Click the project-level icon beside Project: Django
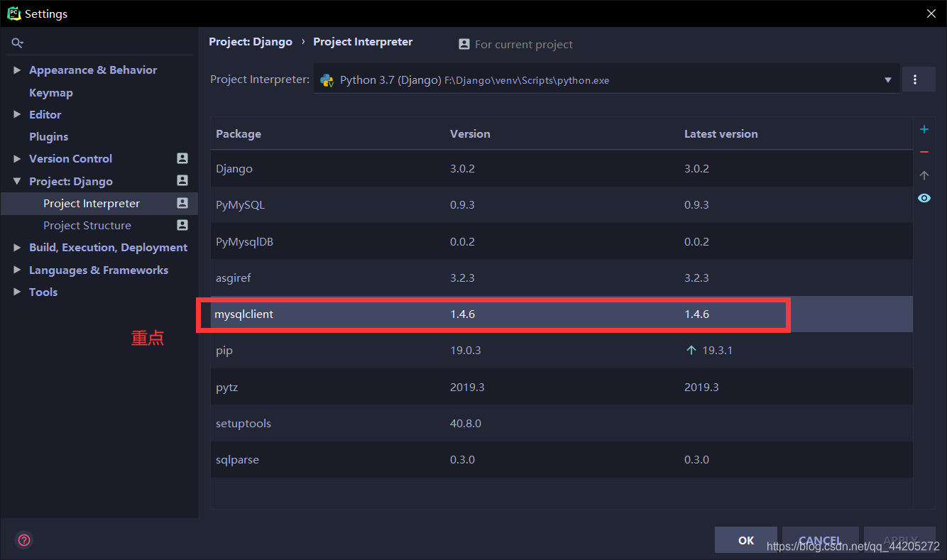 point(182,180)
